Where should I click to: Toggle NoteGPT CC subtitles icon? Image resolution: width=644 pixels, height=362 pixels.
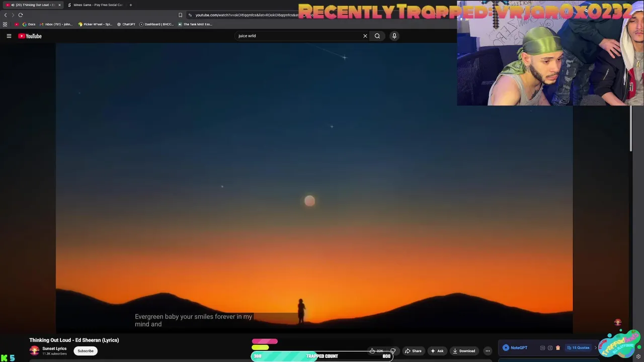pyautogui.click(x=542, y=348)
